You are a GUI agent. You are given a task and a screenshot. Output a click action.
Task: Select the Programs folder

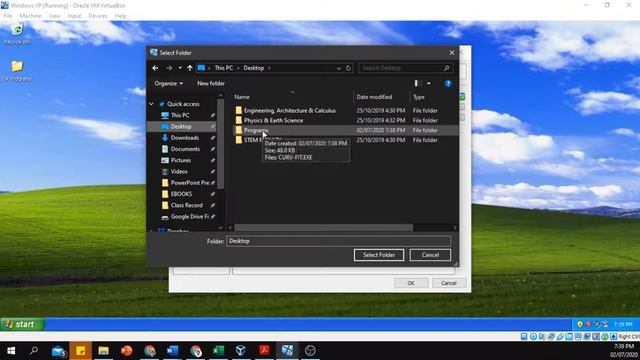(256, 130)
